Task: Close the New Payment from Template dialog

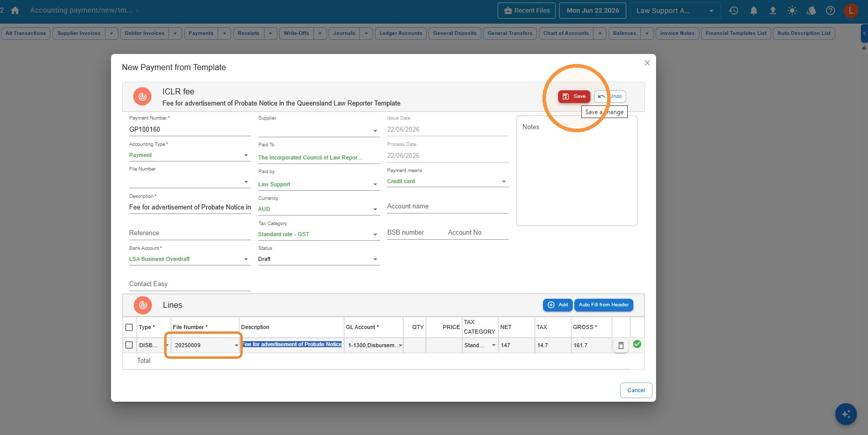Action: pyautogui.click(x=647, y=63)
